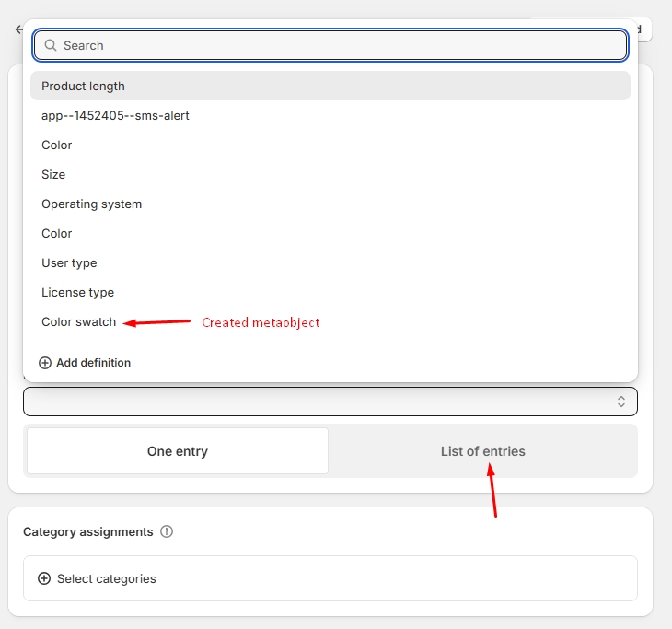The width and height of the screenshot is (672, 629).
Task: Click the up-down chevron in the empty select field
Action: pos(621,402)
